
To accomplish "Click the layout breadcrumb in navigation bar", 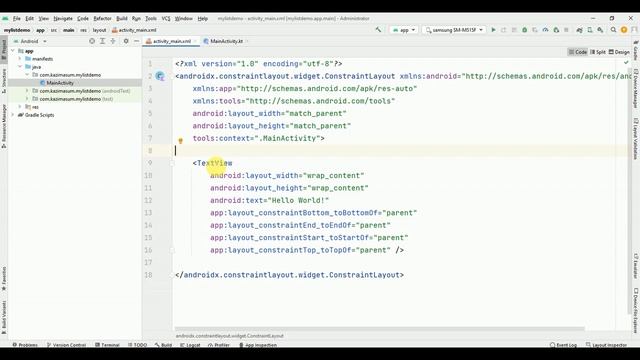I will click(x=99, y=30).
